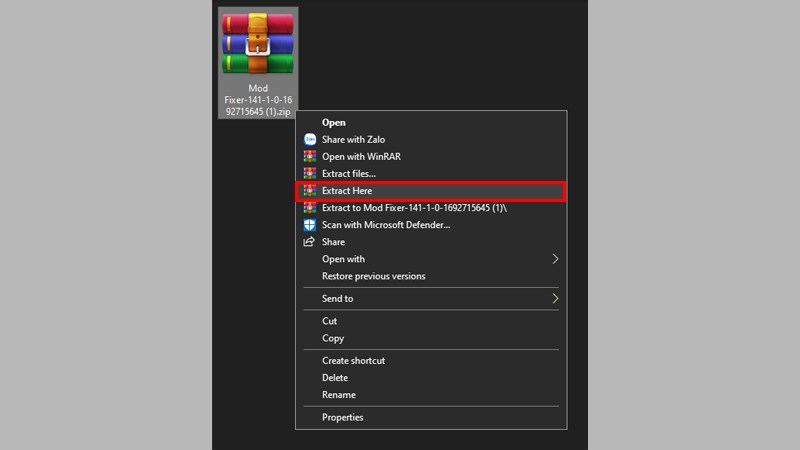This screenshot has width=800, height=450.
Task: Choose Restore previous versions
Action: pyautogui.click(x=431, y=276)
